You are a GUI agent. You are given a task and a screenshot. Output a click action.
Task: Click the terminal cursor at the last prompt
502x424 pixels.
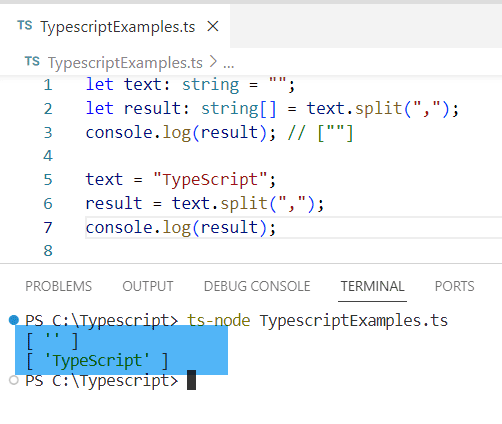pos(191,380)
